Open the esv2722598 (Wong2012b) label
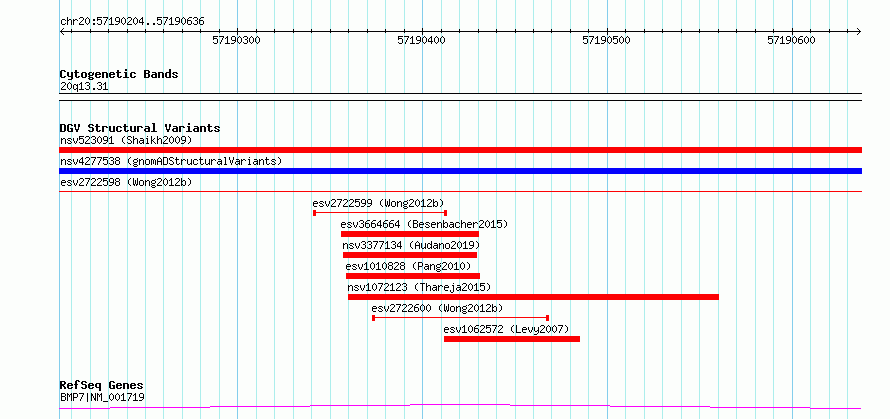Viewport: 890px width, 419px height. [x=126, y=182]
